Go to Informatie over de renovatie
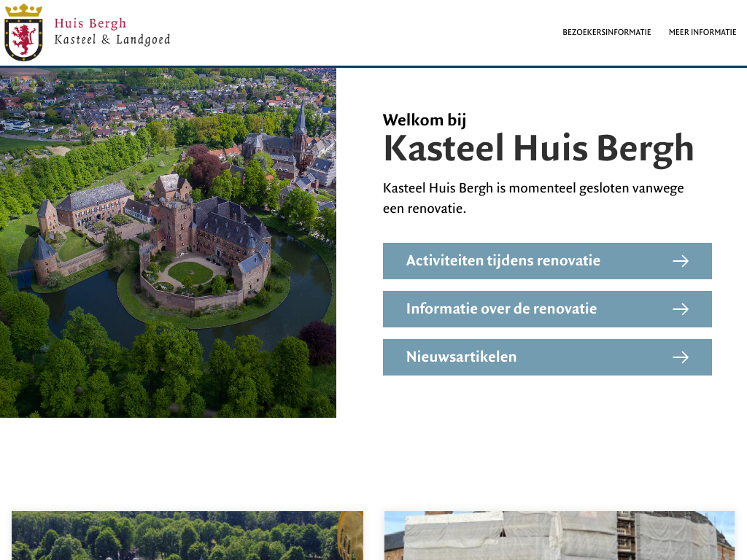This screenshot has height=560, width=747. 501,309
